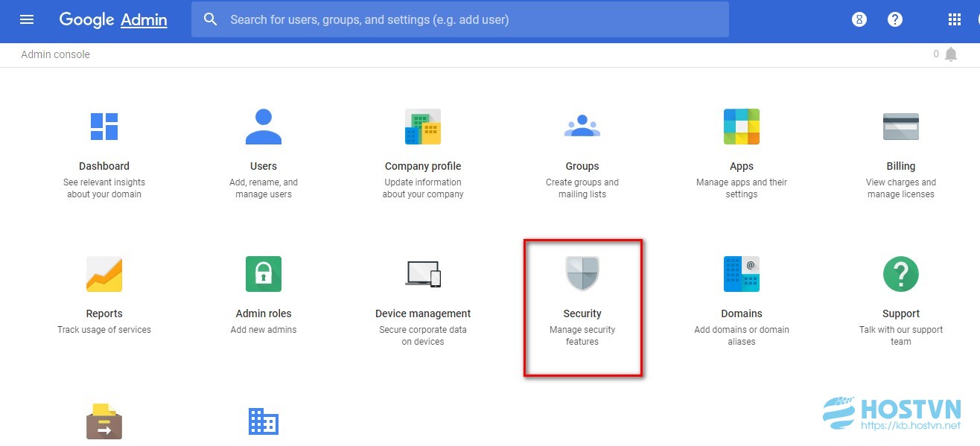Open Admin roles padlock icon
The image size is (980, 446).
tap(264, 274)
